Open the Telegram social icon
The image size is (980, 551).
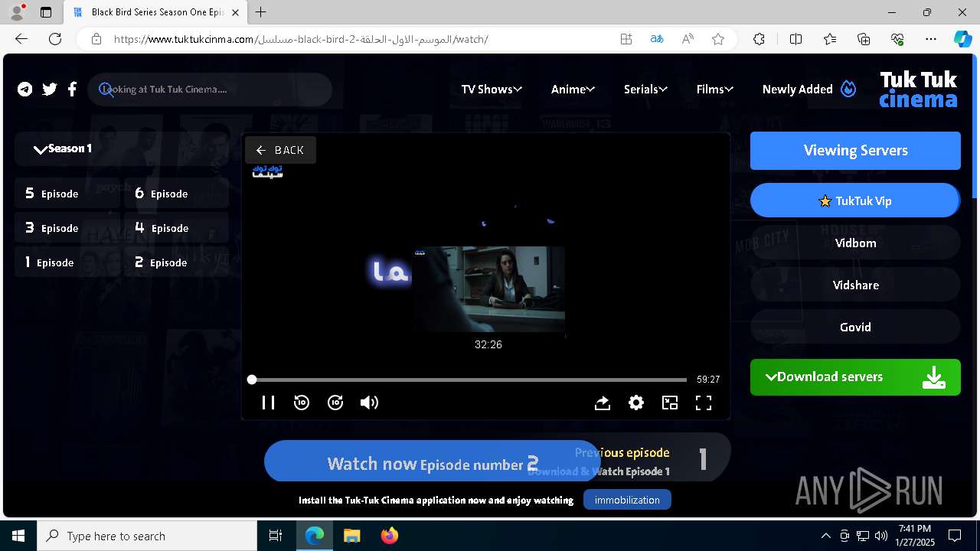tap(25, 90)
